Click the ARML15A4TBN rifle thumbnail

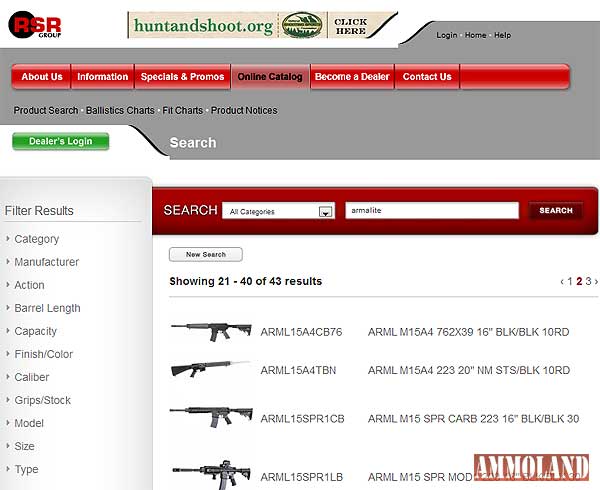210,369
